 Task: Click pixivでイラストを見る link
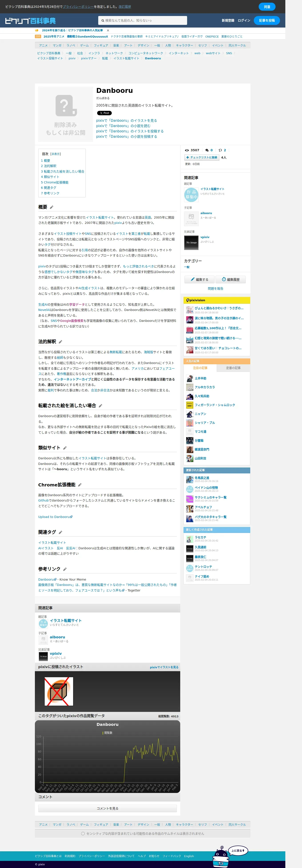[164, 667]
